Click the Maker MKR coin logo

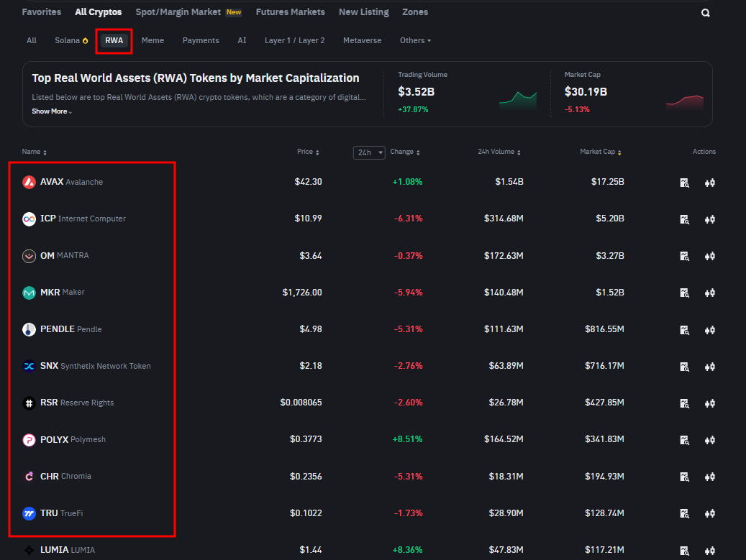click(x=29, y=293)
